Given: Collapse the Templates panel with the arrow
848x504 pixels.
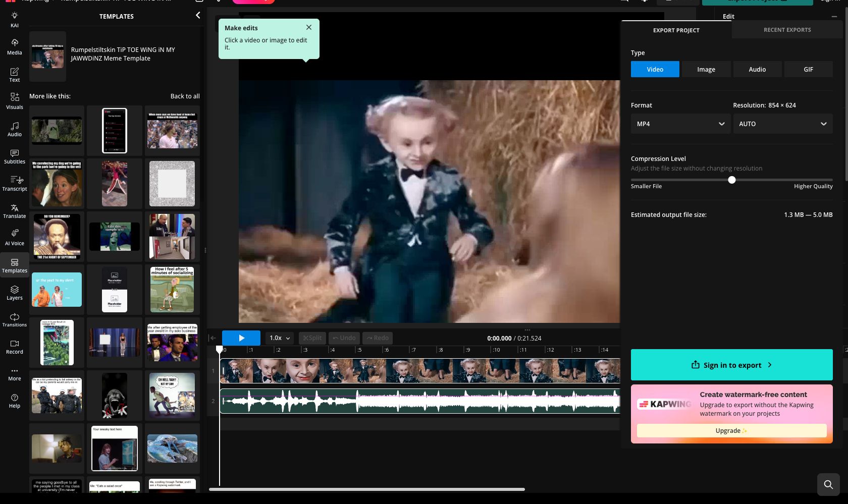Looking at the screenshot, I should (x=198, y=16).
